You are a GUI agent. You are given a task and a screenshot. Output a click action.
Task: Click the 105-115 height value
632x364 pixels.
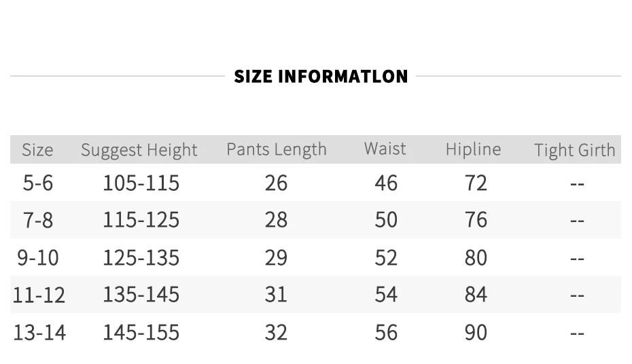[141, 183]
